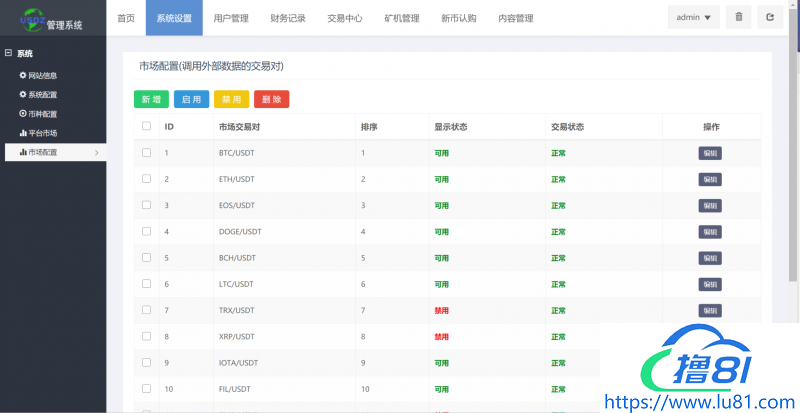Toggle the select-all checkbox in table header
Viewport: 800px width, 413px height.
tap(147, 127)
